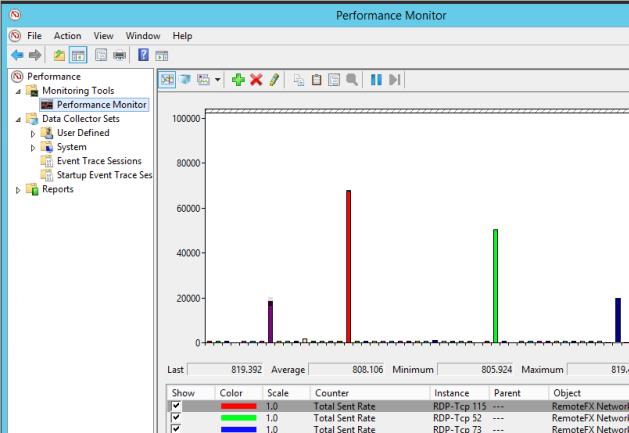Click the green Add counter plus icon
The height and width of the screenshot is (433, 629).
(x=238, y=79)
